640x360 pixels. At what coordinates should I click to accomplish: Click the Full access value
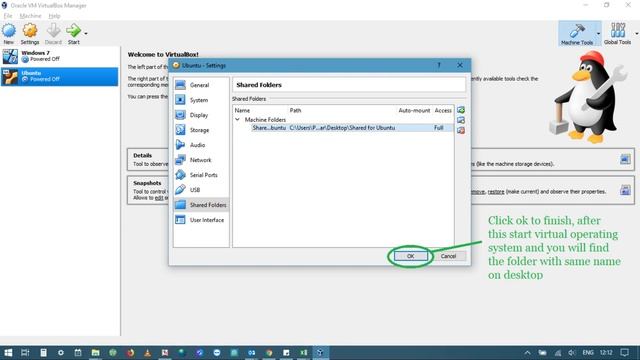[438, 128]
